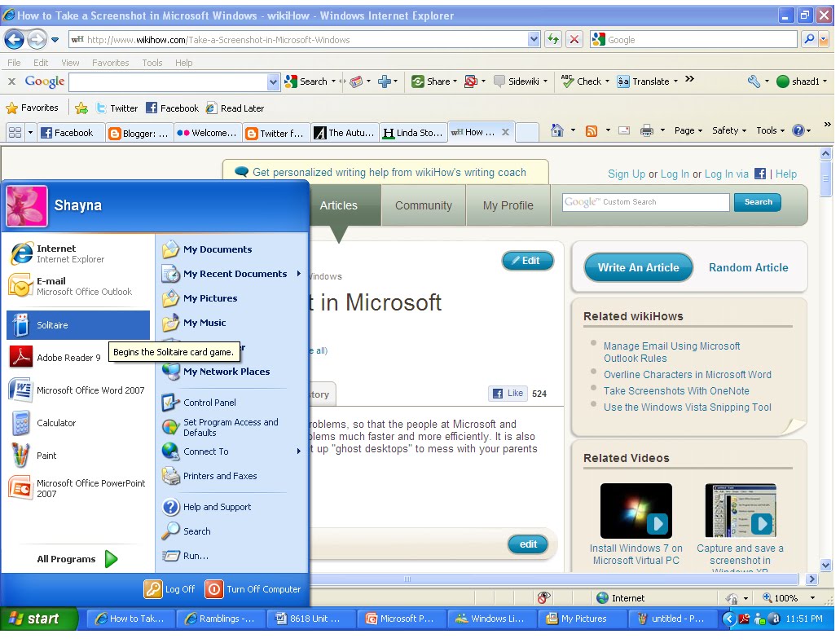The image size is (840, 643).
Task: Open the Translate dropdown on Google toolbar
Action: pyautogui.click(x=676, y=81)
